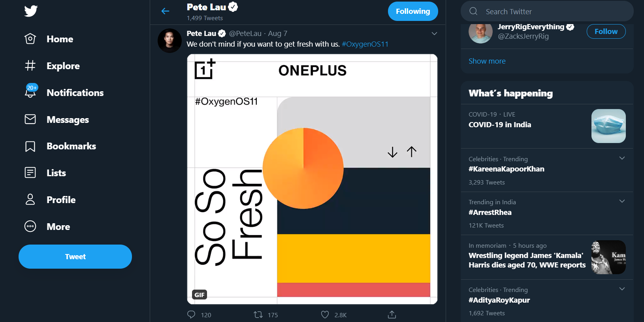Viewport: 644px width, 322px height.
Task: Share the tweet via share icon
Action: 392,314
